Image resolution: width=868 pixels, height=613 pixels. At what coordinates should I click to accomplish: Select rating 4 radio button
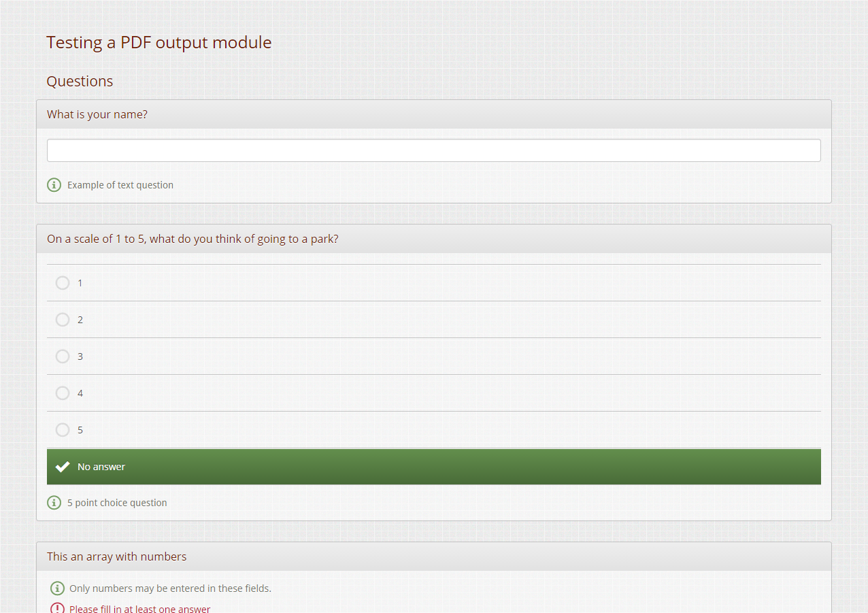pos(63,393)
